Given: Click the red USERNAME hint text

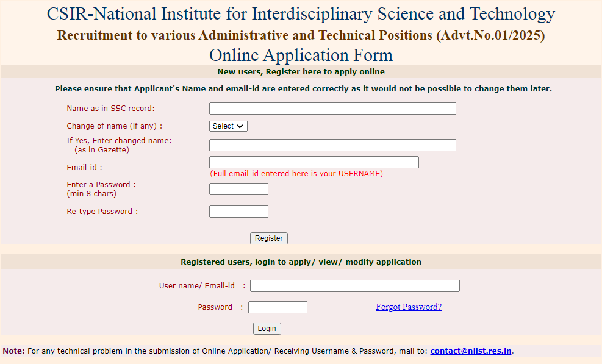Looking at the screenshot, I should pos(298,174).
